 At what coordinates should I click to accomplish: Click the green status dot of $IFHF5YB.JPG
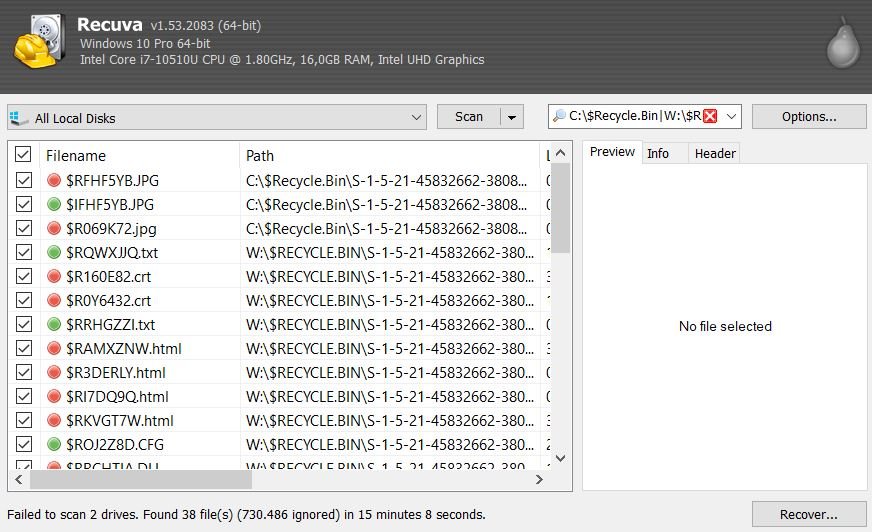click(x=54, y=204)
